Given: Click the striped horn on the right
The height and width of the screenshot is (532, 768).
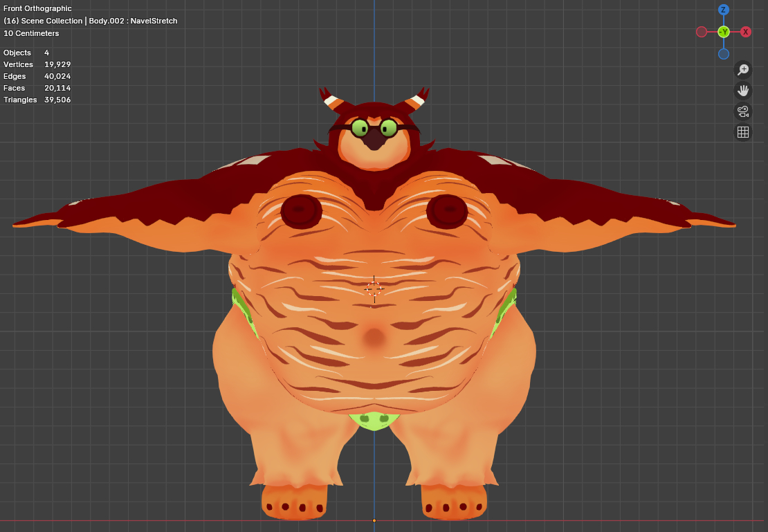Looking at the screenshot, I should (417, 100).
